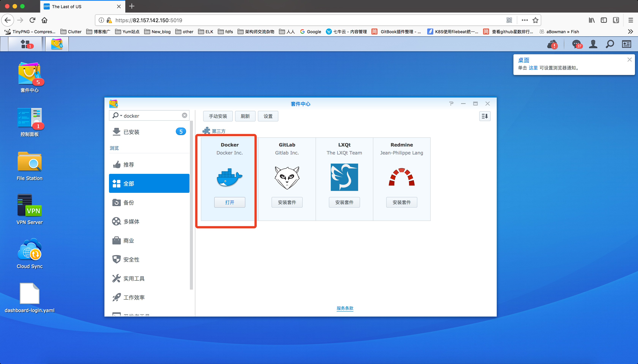Open VPN Server desktop icon
Viewport: 638px width, 364px height.
29,206
